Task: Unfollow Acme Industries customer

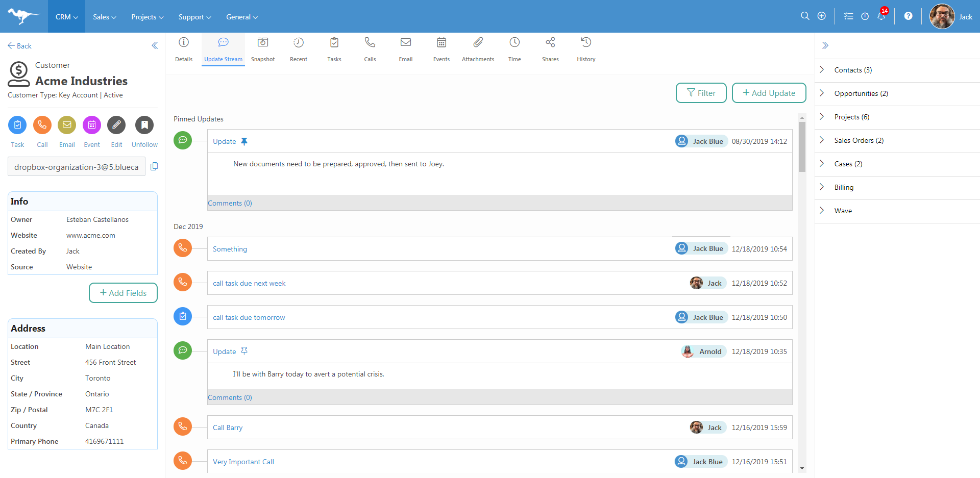Action: [144, 125]
